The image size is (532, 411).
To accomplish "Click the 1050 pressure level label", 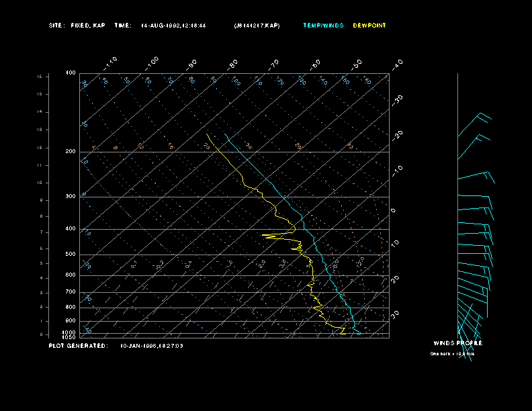I will click(x=69, y=337).
